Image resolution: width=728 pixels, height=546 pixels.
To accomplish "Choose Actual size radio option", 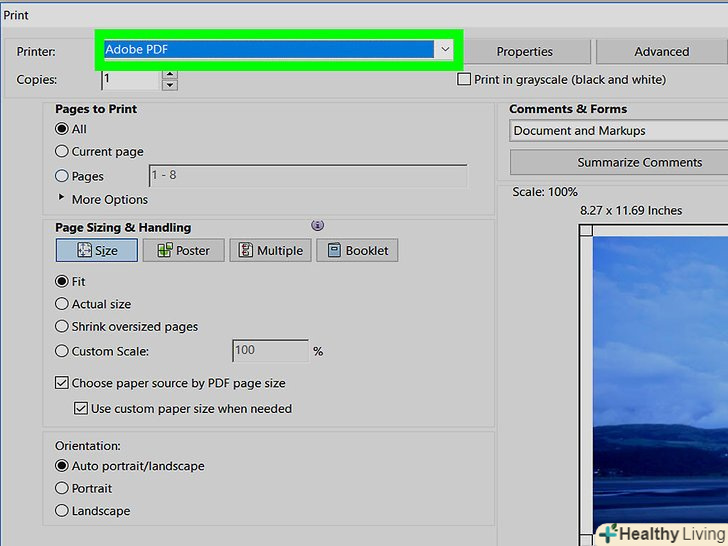I will coord(62,304).
